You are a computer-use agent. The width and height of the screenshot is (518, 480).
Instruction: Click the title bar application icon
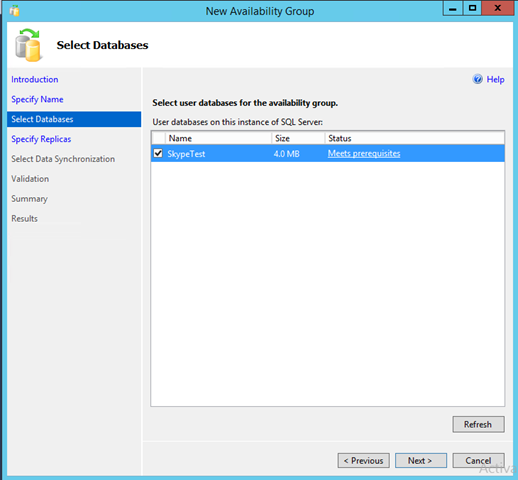[14, 11]
